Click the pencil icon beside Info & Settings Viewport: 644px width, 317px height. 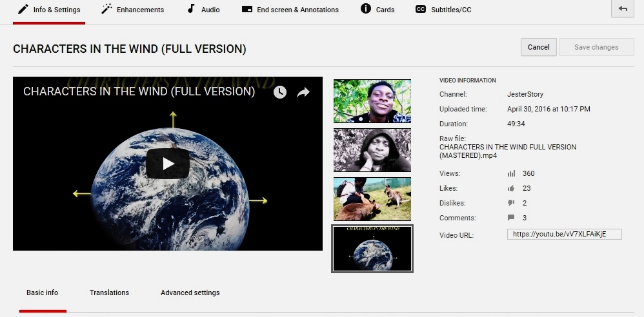[x=23, y=9]
